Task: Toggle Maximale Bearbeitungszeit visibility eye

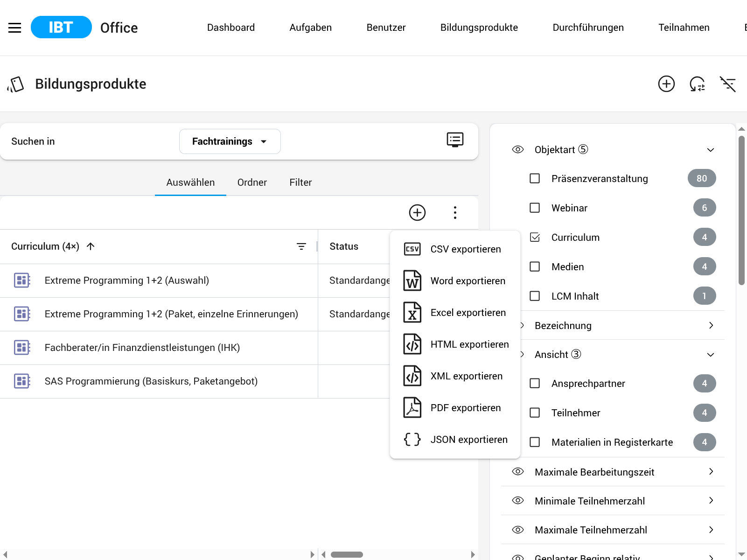Action: pos(518,471)
